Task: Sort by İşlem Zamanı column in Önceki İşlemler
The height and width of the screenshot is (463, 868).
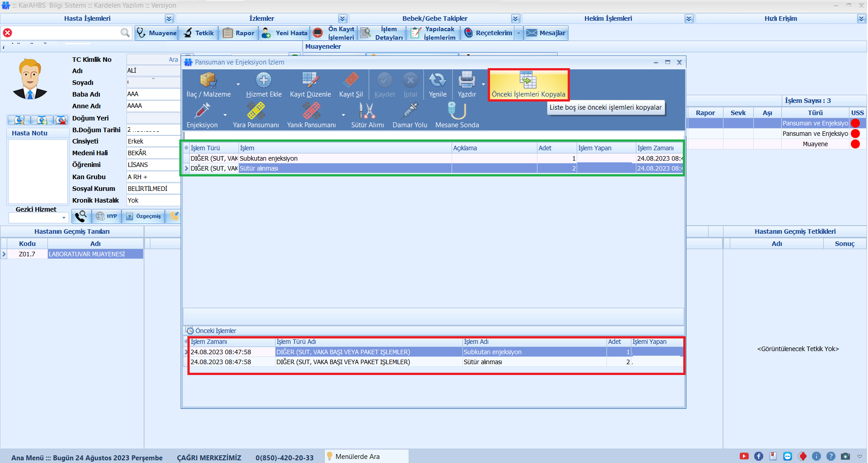Action: [232, 342]
